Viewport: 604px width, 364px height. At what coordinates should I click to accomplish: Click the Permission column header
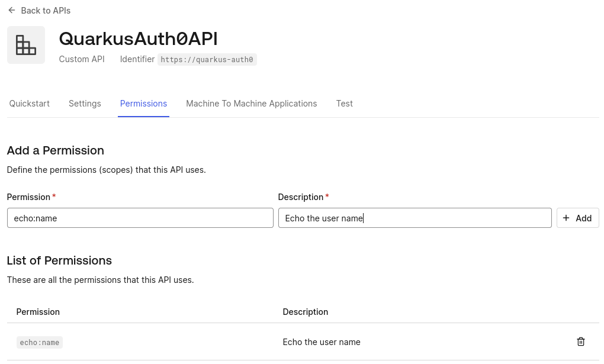point(38,311)
